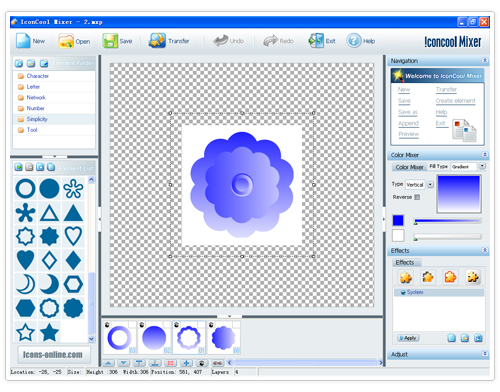Toggle visibility of layer 01

(x=176, y=324)
